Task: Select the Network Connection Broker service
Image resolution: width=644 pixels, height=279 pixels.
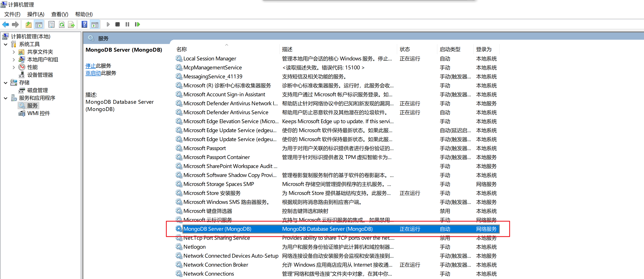Action: [x=337, y=265]
